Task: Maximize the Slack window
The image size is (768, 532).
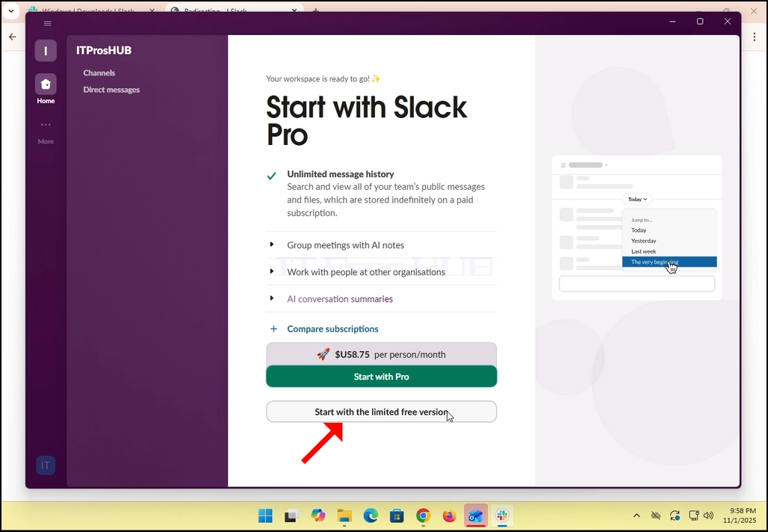Action: [x=700, y=22]
